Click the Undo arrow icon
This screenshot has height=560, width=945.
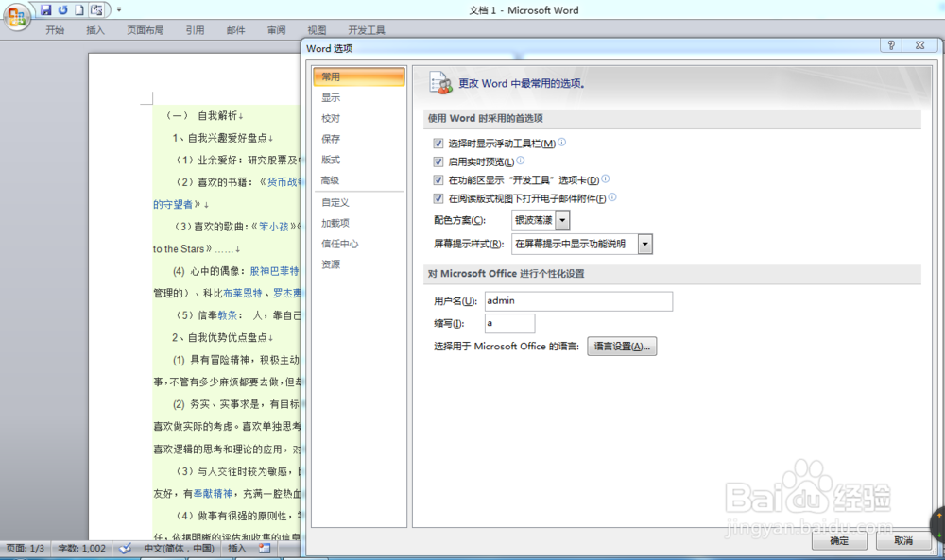tap(62, 10)
